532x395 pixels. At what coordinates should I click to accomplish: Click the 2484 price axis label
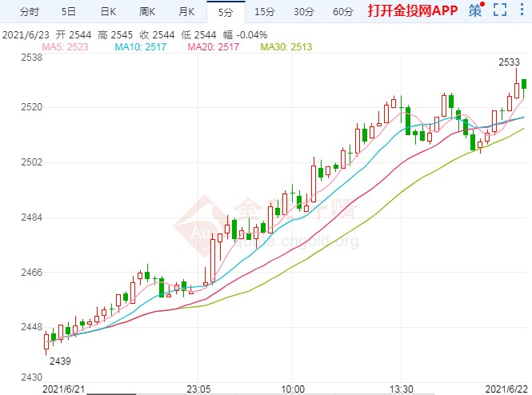click(x=31, y=217)
